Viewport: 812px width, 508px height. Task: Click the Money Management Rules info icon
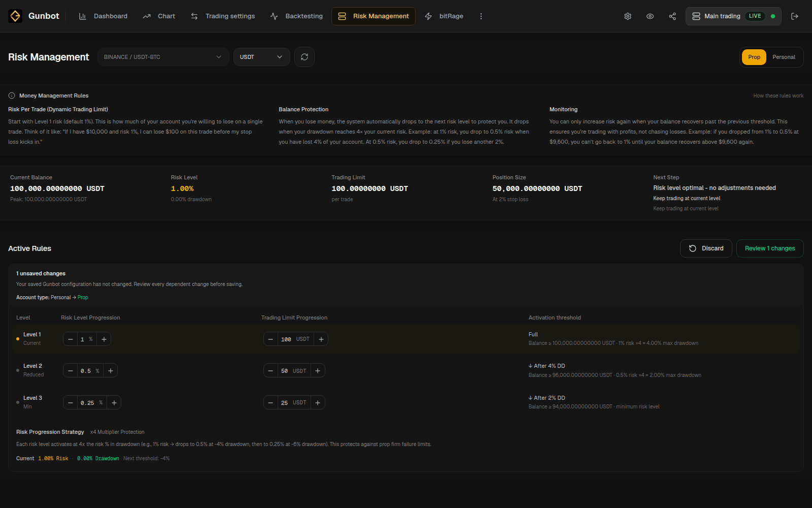pos(12,96)
